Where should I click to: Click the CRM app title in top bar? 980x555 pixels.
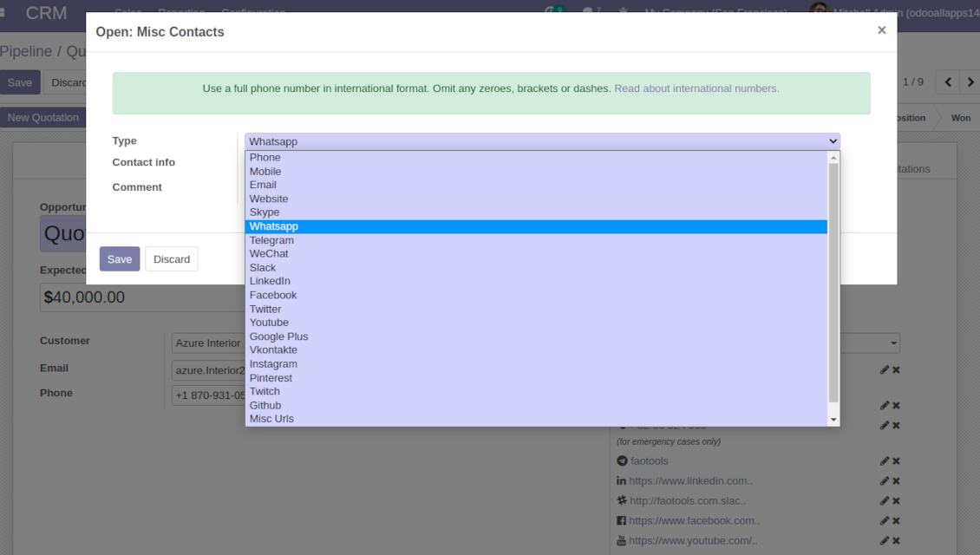click(x=46, y=12)
